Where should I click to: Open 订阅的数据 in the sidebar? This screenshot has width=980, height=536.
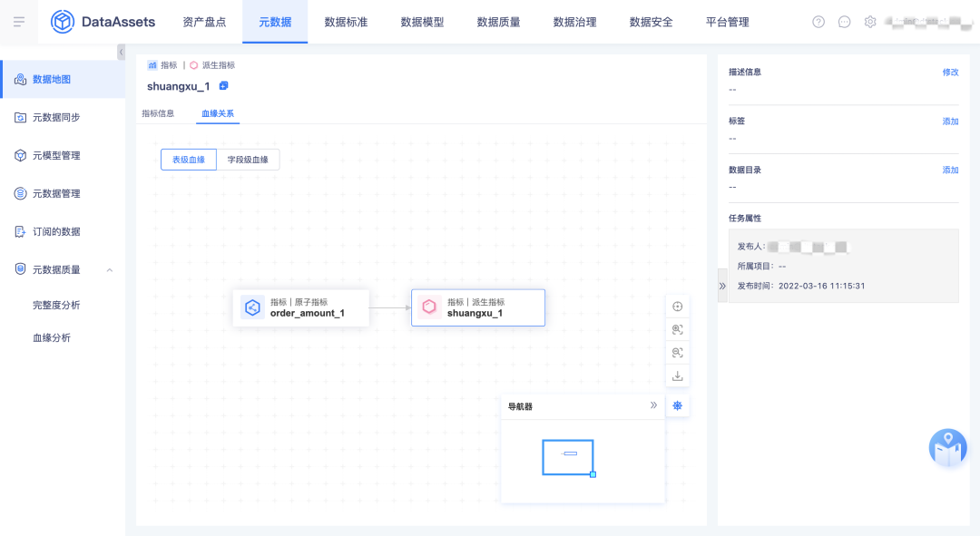[x=63, y=232]
